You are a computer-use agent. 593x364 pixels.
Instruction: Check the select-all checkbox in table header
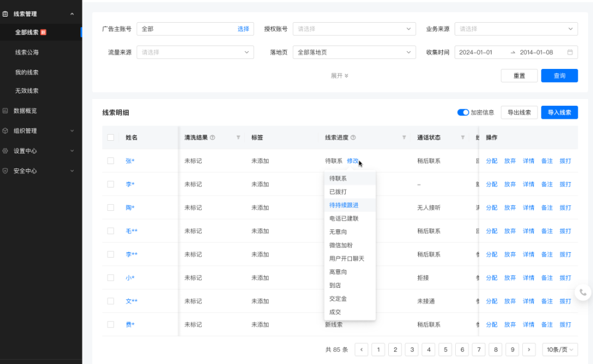tap(111, 138)
